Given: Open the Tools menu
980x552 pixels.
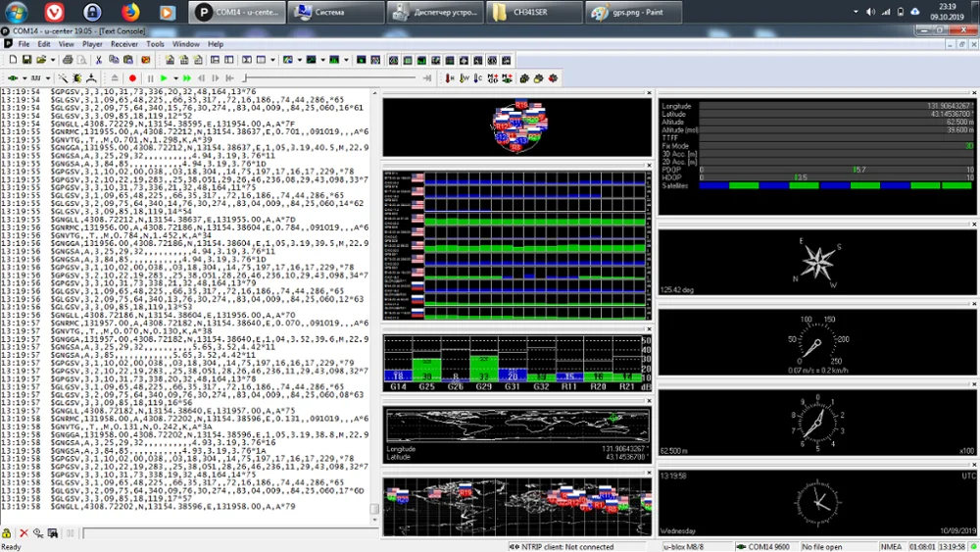Looking at the screenshot, I should pyautogui.click(x=155, y=44).
